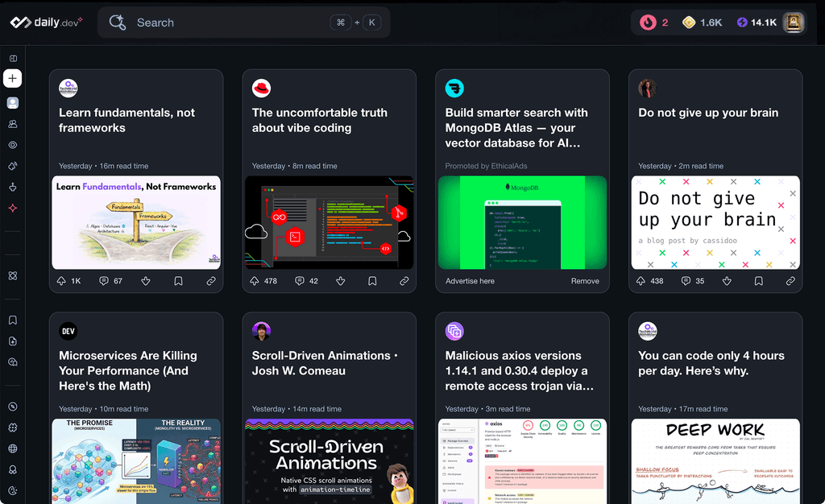Open the atom icon in sidebar
The image size is (825, 504).
13,276
